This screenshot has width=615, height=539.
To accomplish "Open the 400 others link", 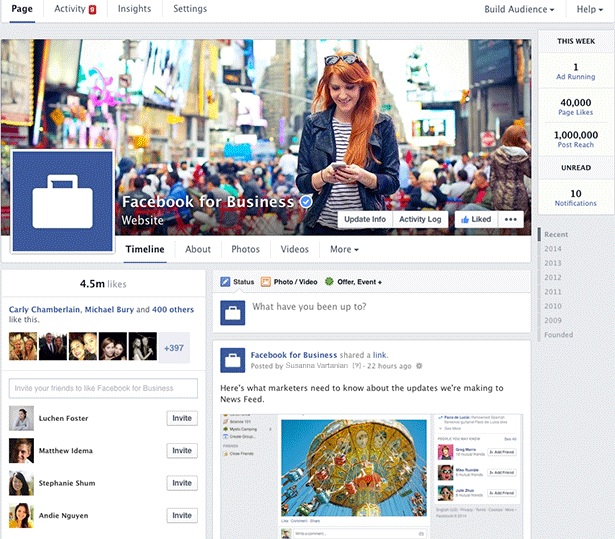I will [x=173, y=310].
